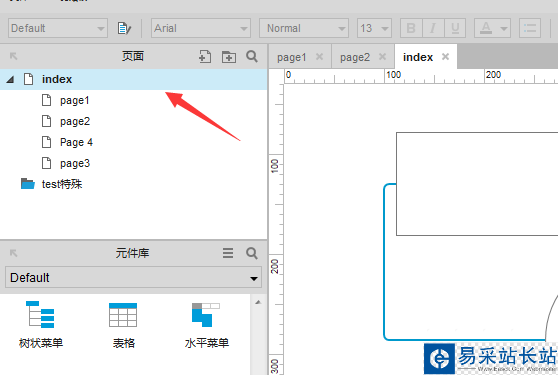Open the Normal font style dropdown
Screen dimensions: 558x375
pyautogui.click(x=304, y=28)
